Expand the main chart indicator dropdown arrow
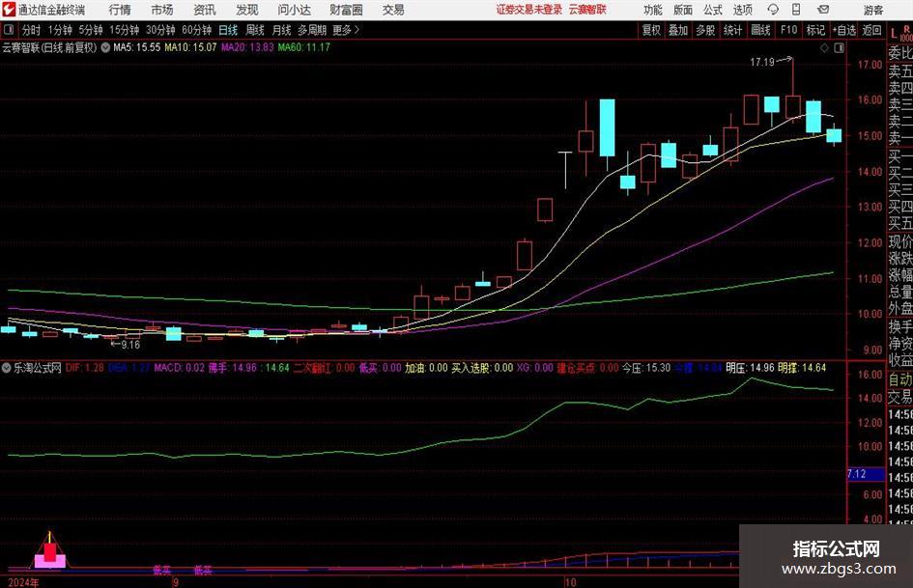Viewport: 913px width, 588px height. [105, 47]
